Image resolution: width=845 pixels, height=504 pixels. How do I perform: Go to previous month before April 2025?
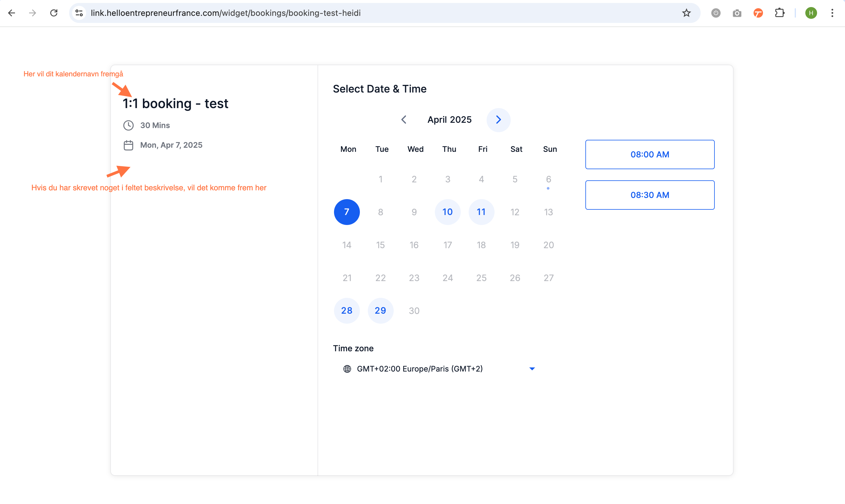tap(404, 120)
